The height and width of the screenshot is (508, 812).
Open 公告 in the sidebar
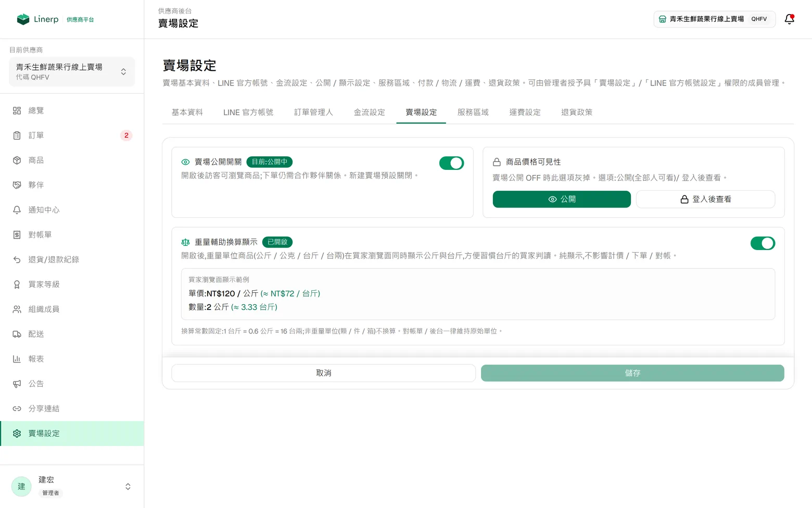(x=72, y=384)
